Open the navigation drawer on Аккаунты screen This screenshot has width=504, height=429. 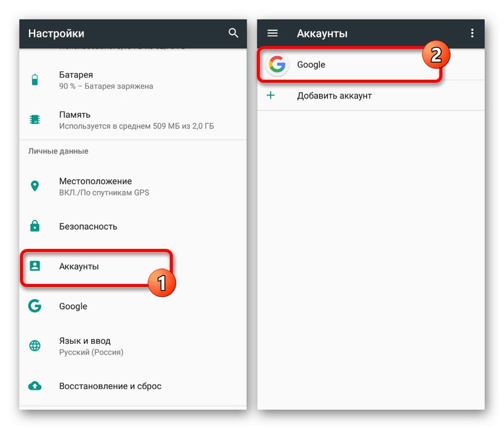click(x=273, y=34)
